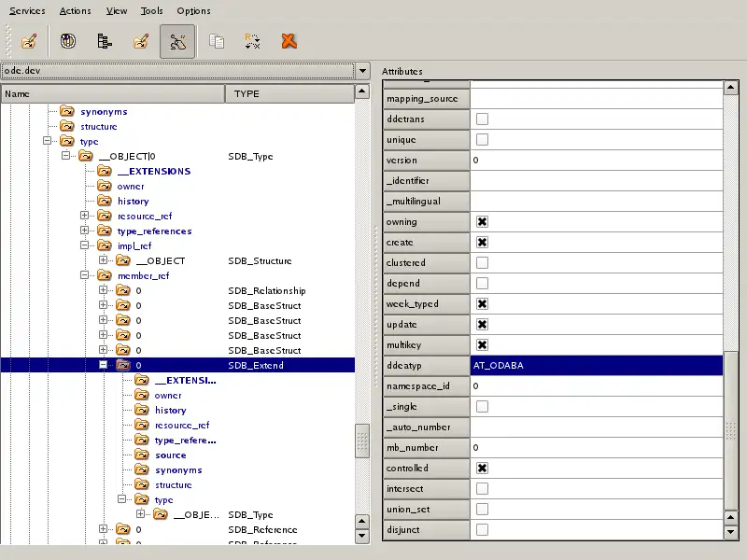
Task: Click the folder icon beside the 'synonyms' node
Action: [x=67, y=112]
